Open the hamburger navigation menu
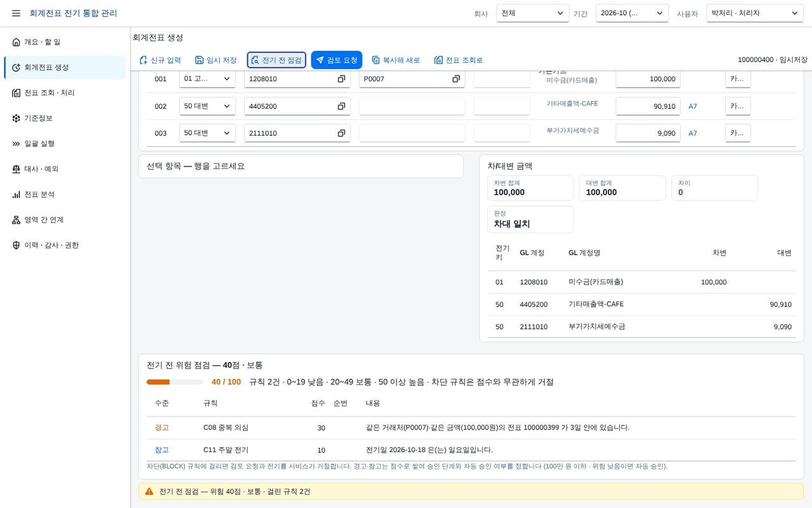 click(16, 13)
